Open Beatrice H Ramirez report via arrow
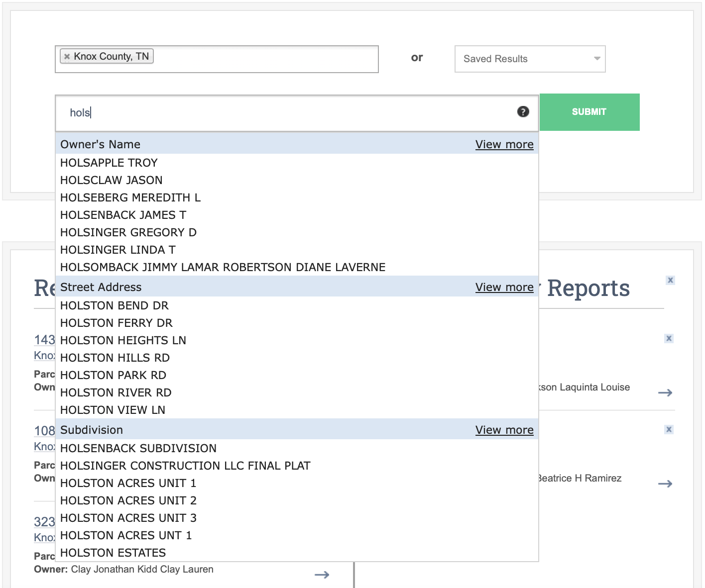The image size is (705, 588). (665, 484)
